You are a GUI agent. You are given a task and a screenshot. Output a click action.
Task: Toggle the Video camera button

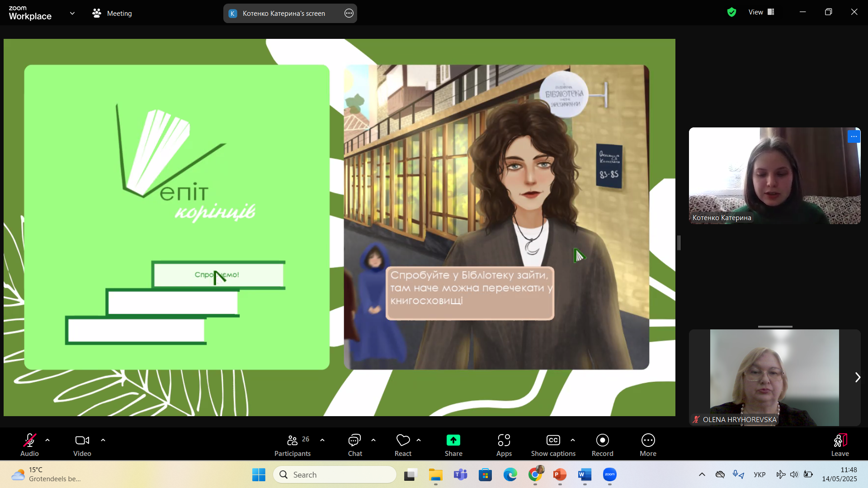click(x=82, y=445)
